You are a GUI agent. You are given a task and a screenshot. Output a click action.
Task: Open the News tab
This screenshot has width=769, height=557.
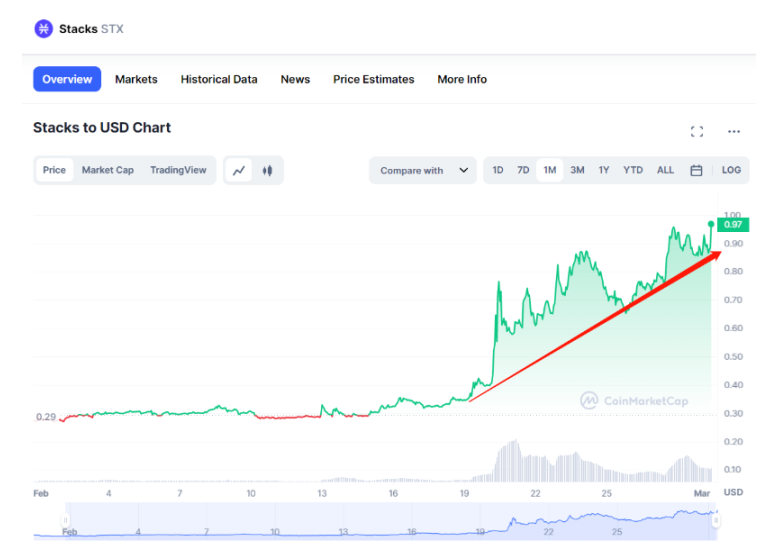(295, 79)
